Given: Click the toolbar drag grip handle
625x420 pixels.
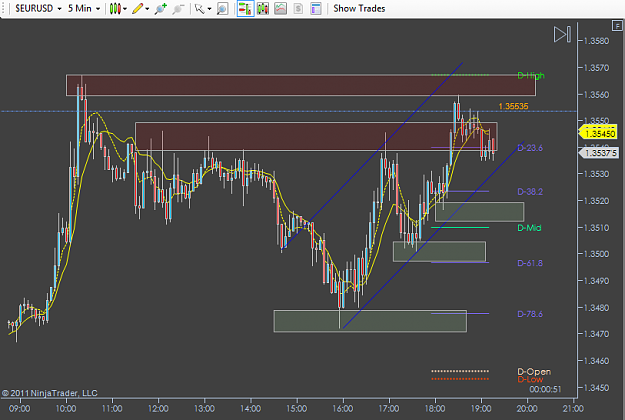Looking at the screenshot, I should tap(4, 8).
